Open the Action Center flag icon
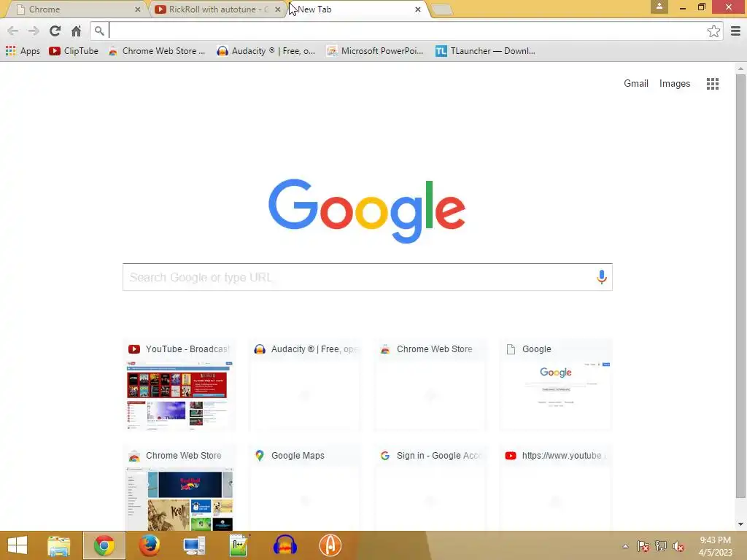This screenshot has width=747, height=560. pyautogui.click(x=643, y=546)
